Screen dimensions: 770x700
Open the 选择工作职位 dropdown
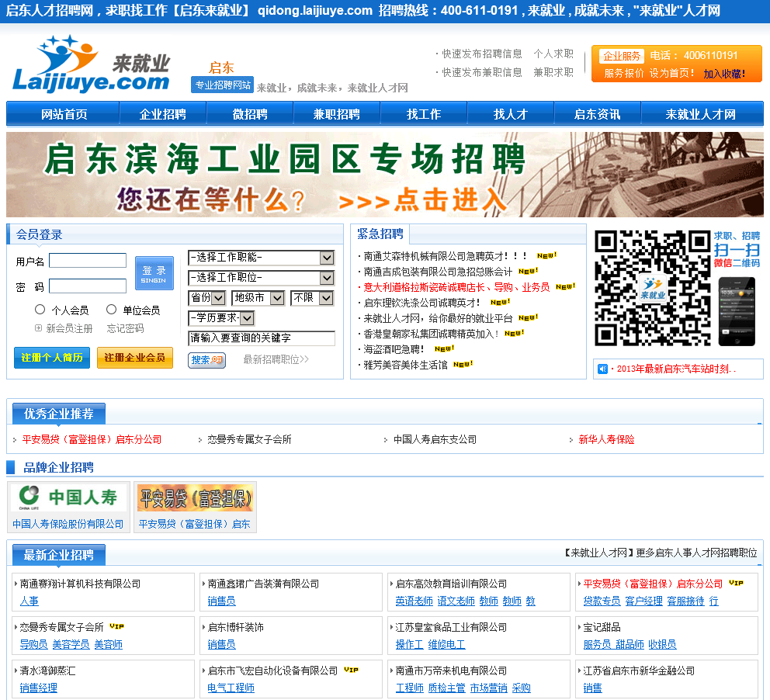[262, 278]
